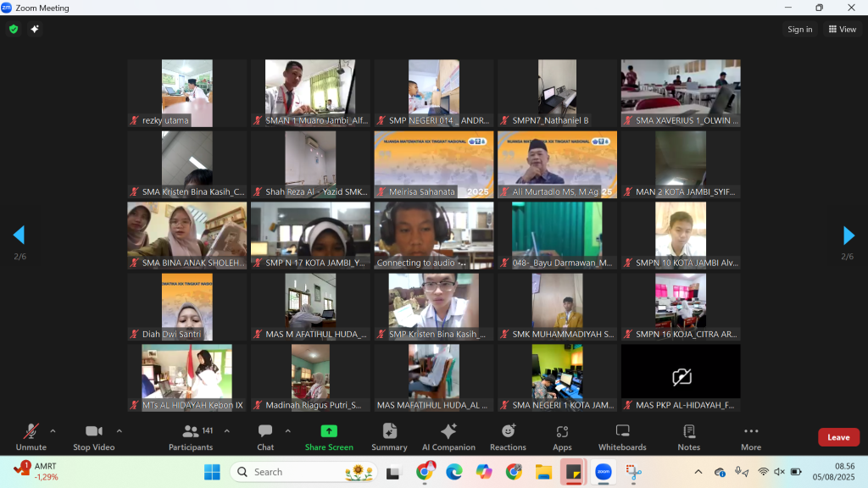
Task: Open the Participants panel
Action: click(191, 437)
